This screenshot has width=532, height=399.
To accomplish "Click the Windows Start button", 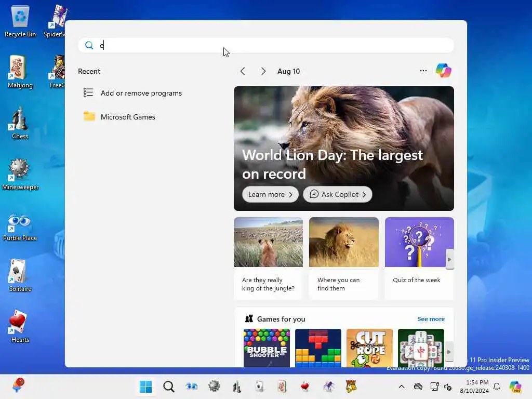I will 146,387.
